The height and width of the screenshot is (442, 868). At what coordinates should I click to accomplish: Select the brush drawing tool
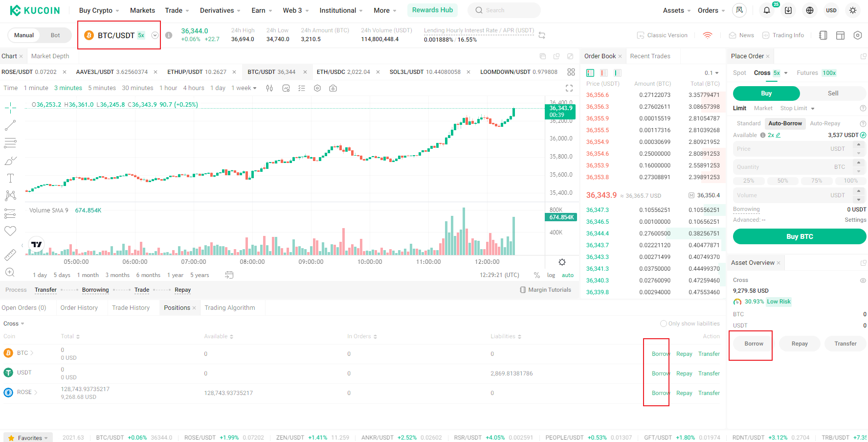tap(10, 161)
